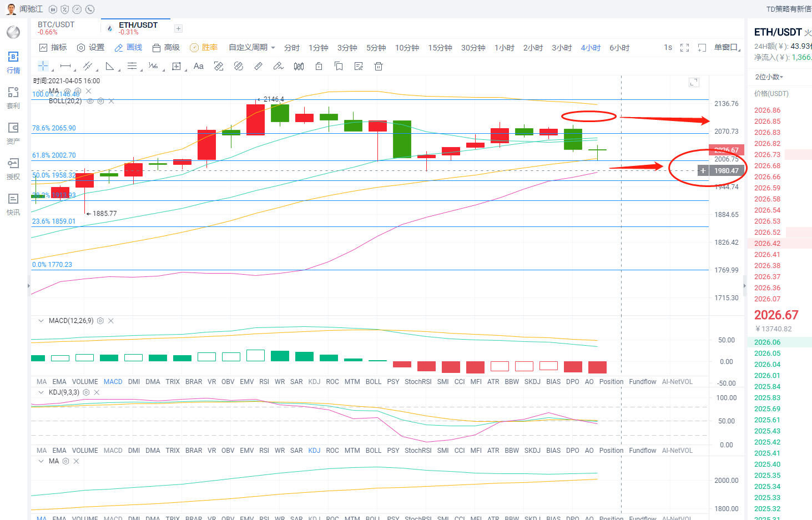Open the 指标 indicators button
The width and height of the screenshot is (812, 520).
[x=53, y=48]
